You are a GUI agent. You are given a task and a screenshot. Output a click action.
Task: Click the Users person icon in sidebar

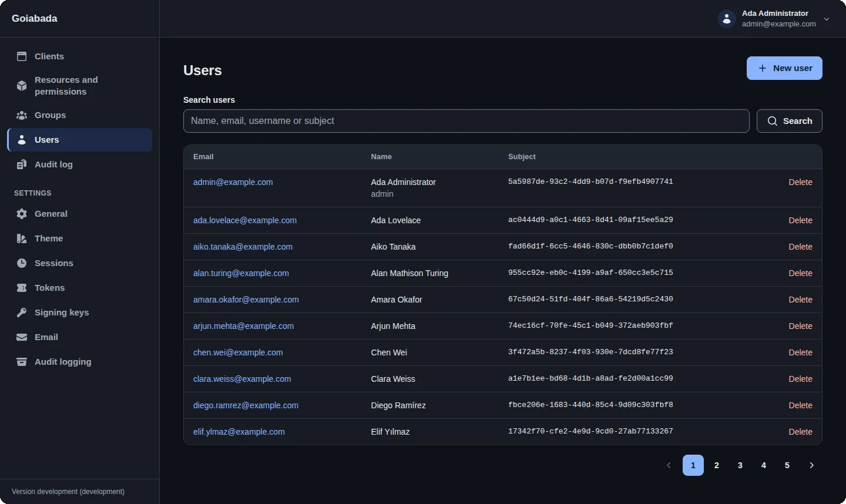tap(22, 140)
